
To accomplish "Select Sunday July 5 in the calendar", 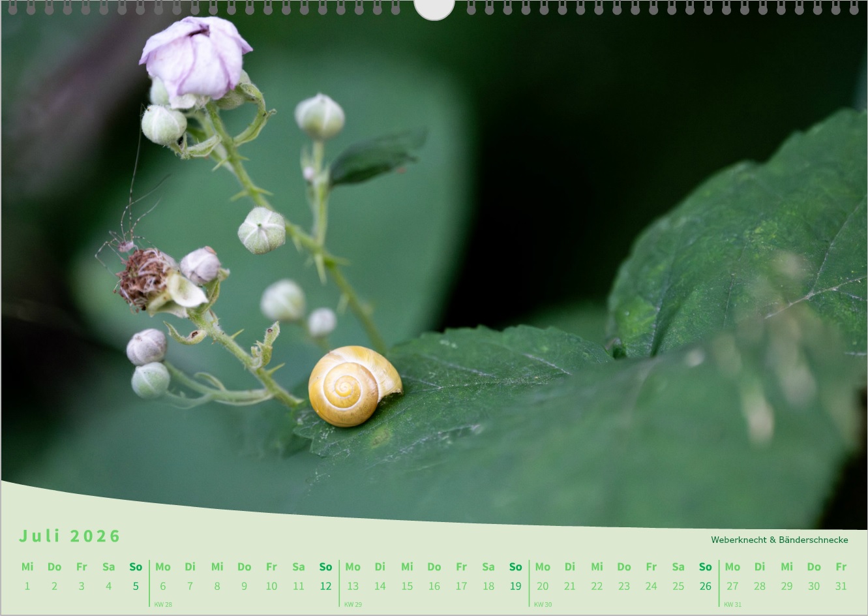I will point(136,586).
